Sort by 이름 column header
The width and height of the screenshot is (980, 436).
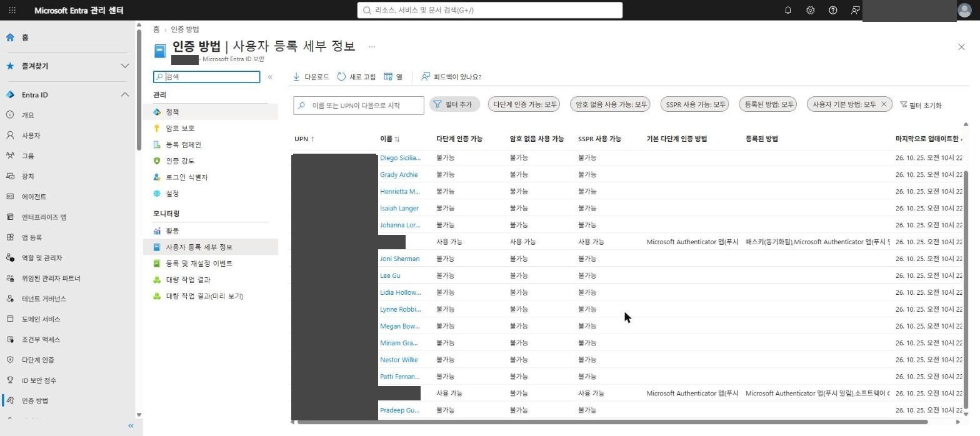389,139
